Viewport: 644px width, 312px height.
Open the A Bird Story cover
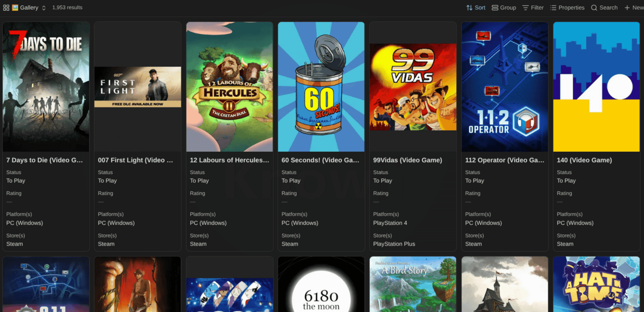[x=413, y=284]
